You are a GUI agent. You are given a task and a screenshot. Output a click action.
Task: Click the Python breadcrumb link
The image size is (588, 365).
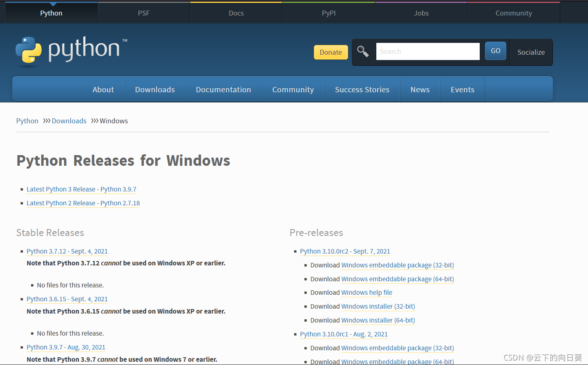tap(27, 121)
